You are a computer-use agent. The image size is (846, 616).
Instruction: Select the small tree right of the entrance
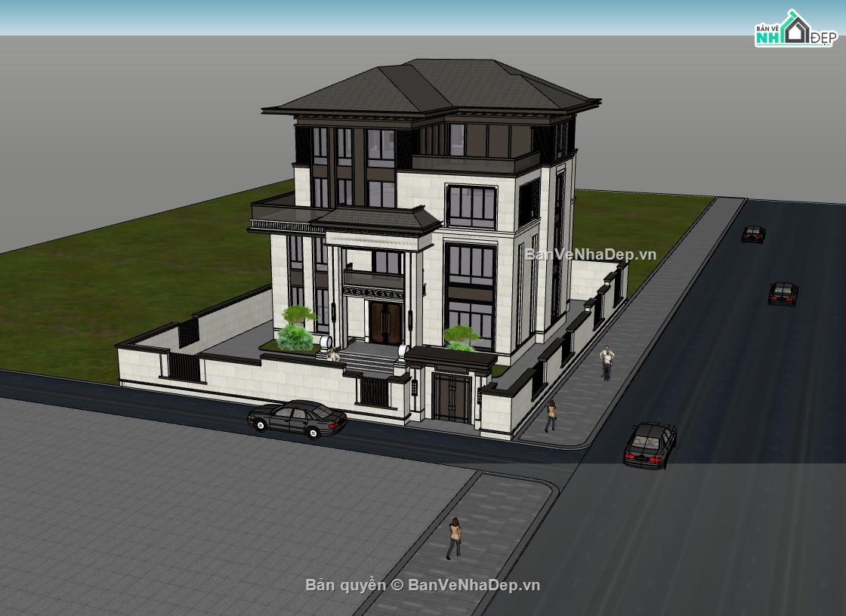click(x=462, y=337)
